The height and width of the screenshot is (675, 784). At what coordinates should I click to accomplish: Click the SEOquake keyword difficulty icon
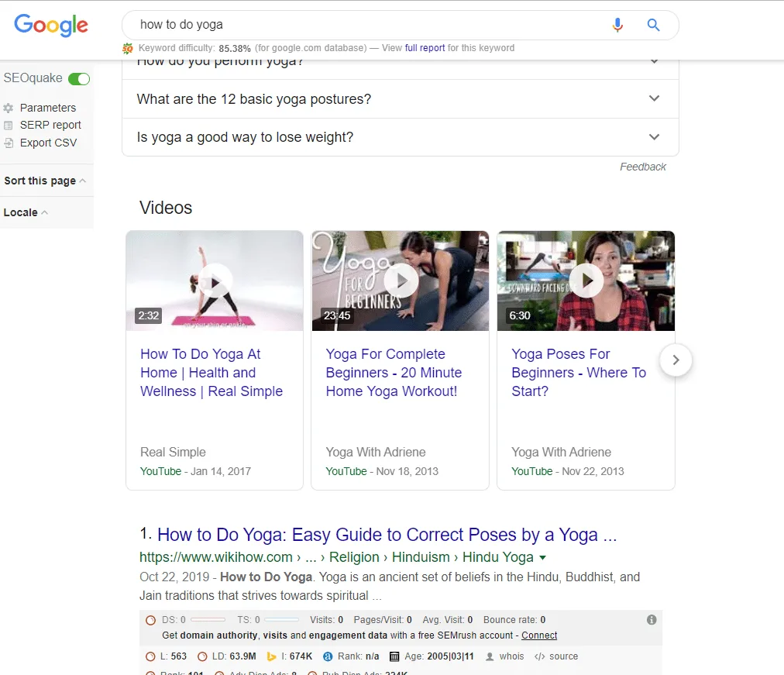(x=128, y=48)
